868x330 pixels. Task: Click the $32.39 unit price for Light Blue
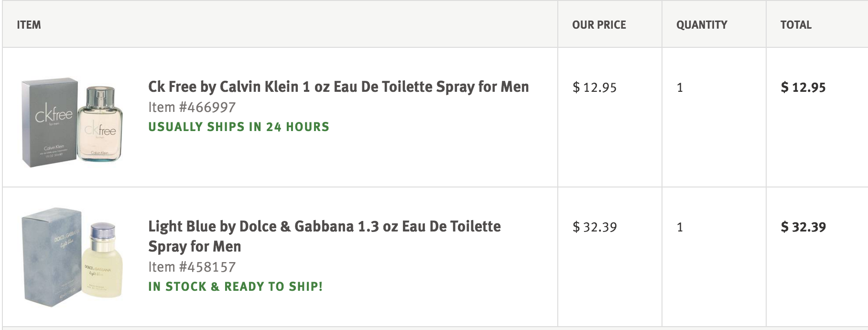(x=595, y=227)
